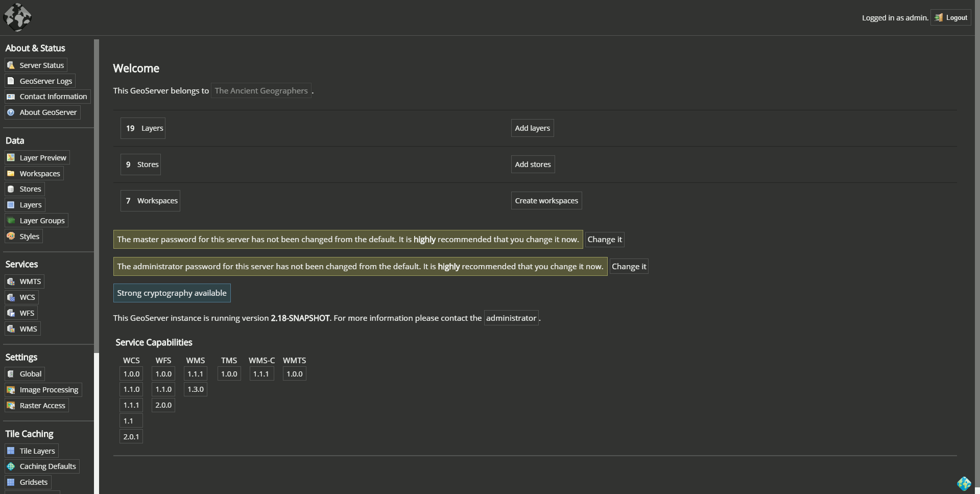
Task: Click the Tile Layers icon
Action: click(11, 451)
